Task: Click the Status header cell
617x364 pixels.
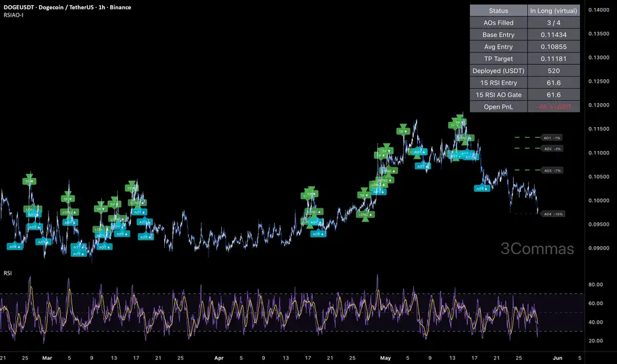Action: pyautogui.click(x=498, y=11)
